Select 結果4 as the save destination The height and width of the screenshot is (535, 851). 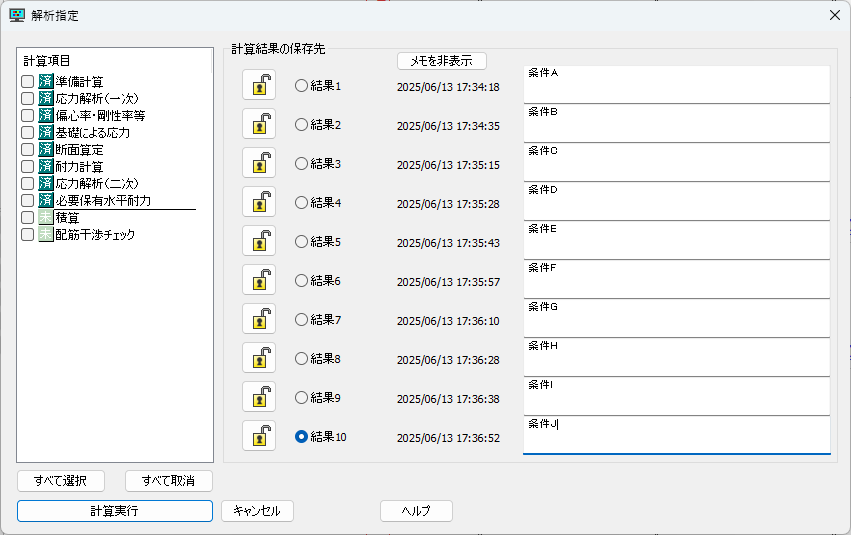click(x=301, y=202)
